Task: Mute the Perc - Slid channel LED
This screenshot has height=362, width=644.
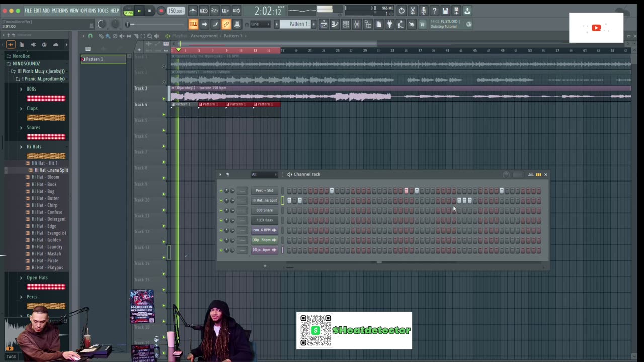Action: pyautogui.click(x=221, y=191)
